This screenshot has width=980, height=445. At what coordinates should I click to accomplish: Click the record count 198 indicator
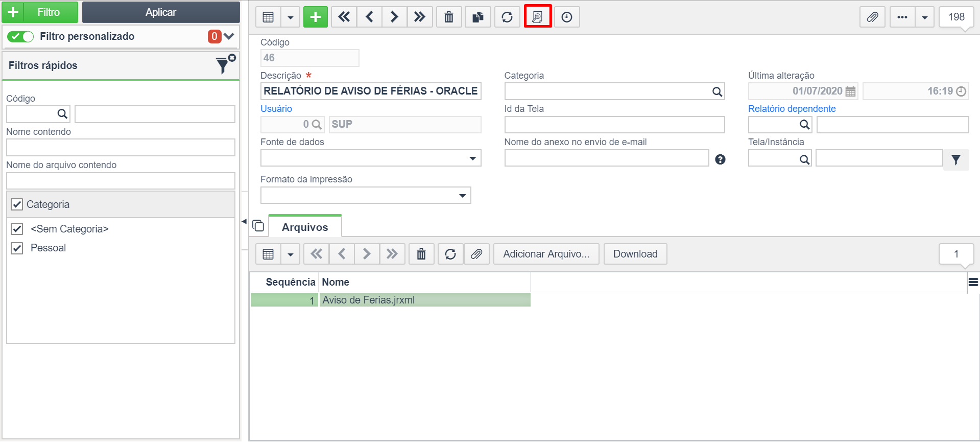(956, 17)
